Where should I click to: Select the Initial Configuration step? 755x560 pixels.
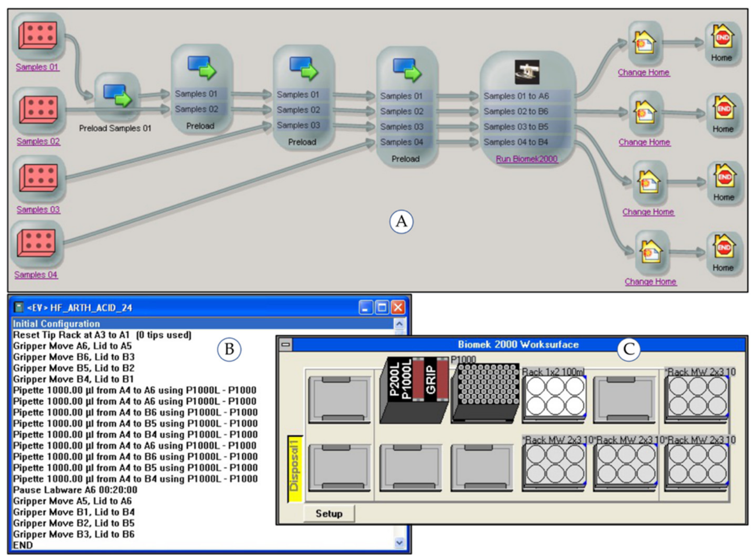[x=56, y=324]
